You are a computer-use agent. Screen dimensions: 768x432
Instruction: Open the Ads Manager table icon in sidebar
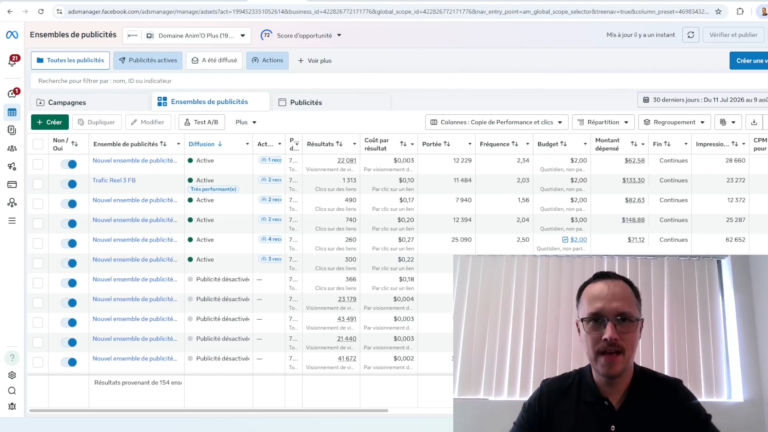tap(12, 112)
